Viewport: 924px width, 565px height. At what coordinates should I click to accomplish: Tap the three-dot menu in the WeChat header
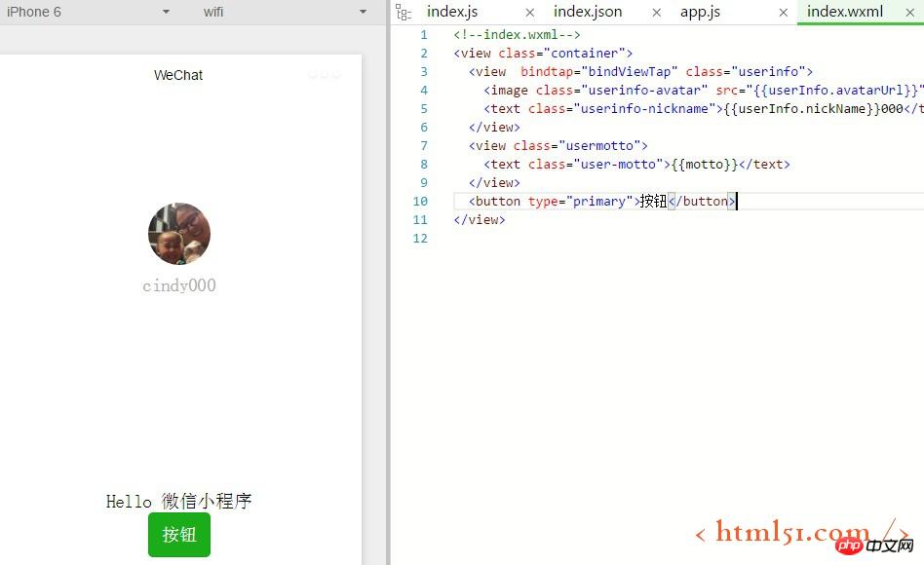click(x=325, y=75)
